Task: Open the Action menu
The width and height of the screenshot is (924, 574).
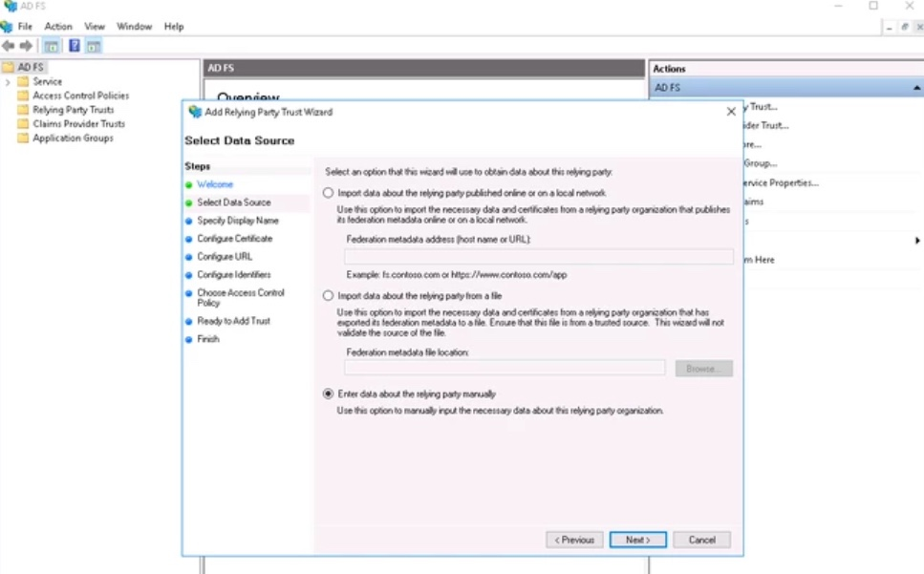Action: coord(58,27)
